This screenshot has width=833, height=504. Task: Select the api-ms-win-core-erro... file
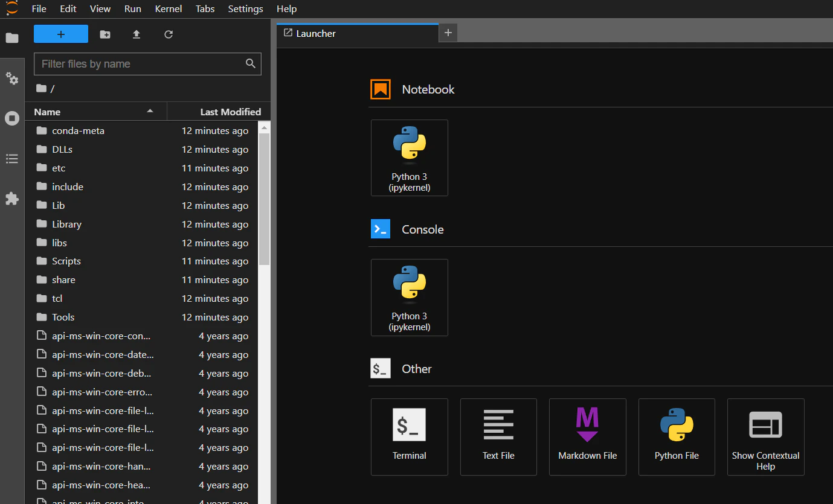(x=141, y=392)
